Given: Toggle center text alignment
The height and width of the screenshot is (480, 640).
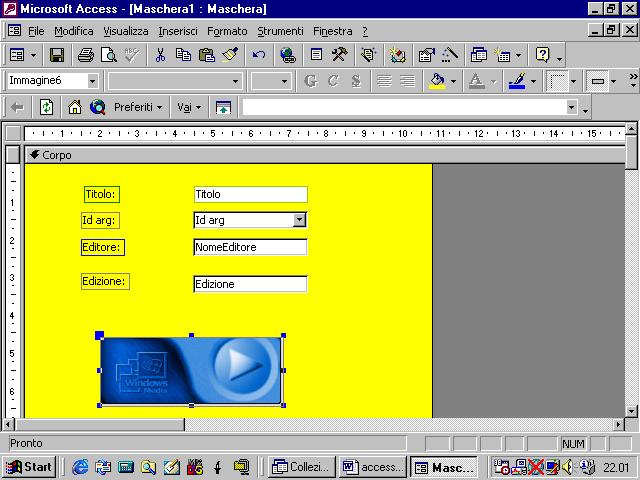Looking at the screenshot, I should coord(384,81).
